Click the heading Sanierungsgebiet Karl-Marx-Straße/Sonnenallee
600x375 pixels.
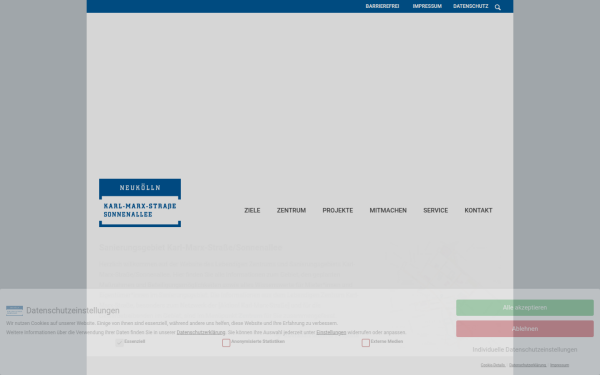(191, 248)
